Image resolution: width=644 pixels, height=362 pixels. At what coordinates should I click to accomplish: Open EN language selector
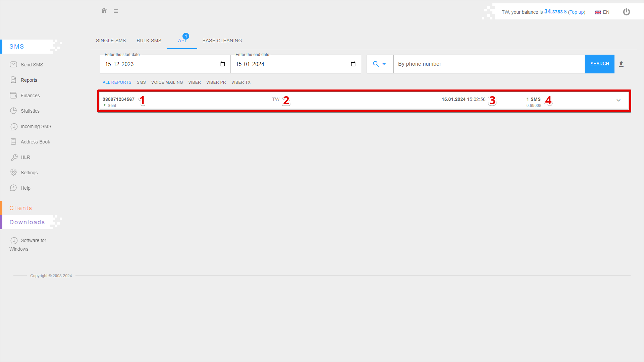(602, 12)
